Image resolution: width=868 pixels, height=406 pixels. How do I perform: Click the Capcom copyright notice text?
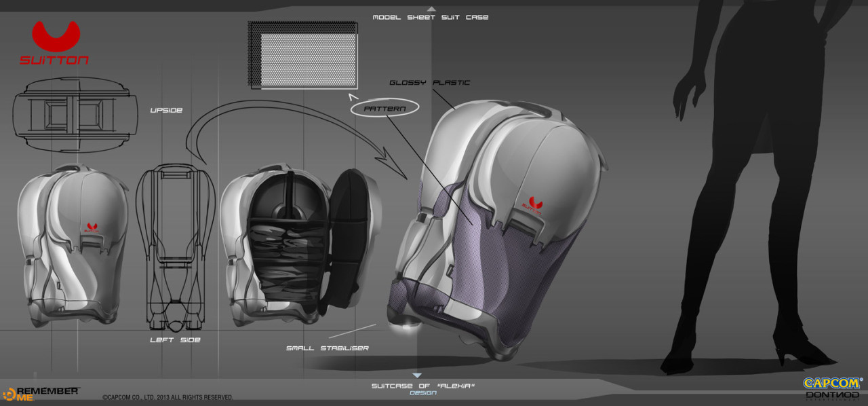(167, 397)
